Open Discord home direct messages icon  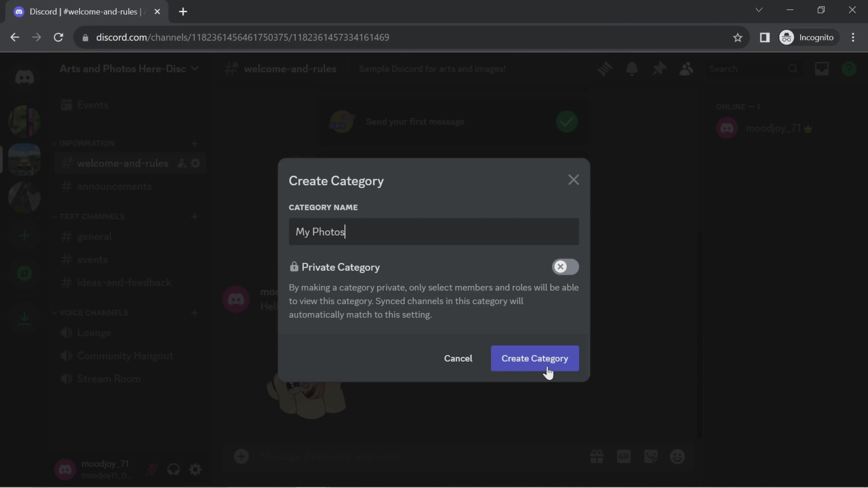[x=25, y=77]
